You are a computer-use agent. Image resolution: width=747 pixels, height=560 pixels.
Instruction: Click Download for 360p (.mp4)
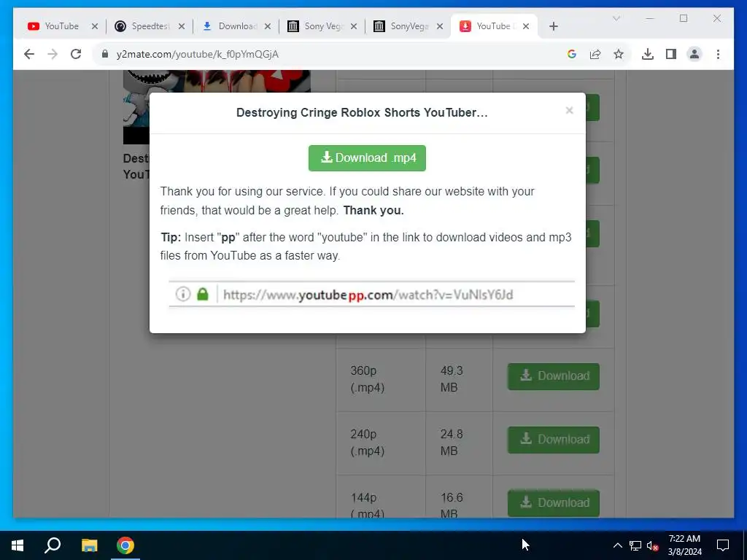[x=554, y=376]
